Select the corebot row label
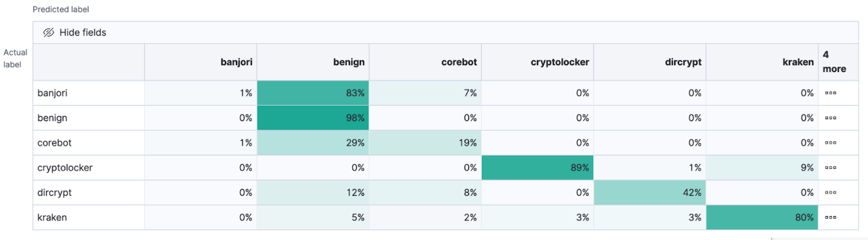 click(x=54, y=143)
